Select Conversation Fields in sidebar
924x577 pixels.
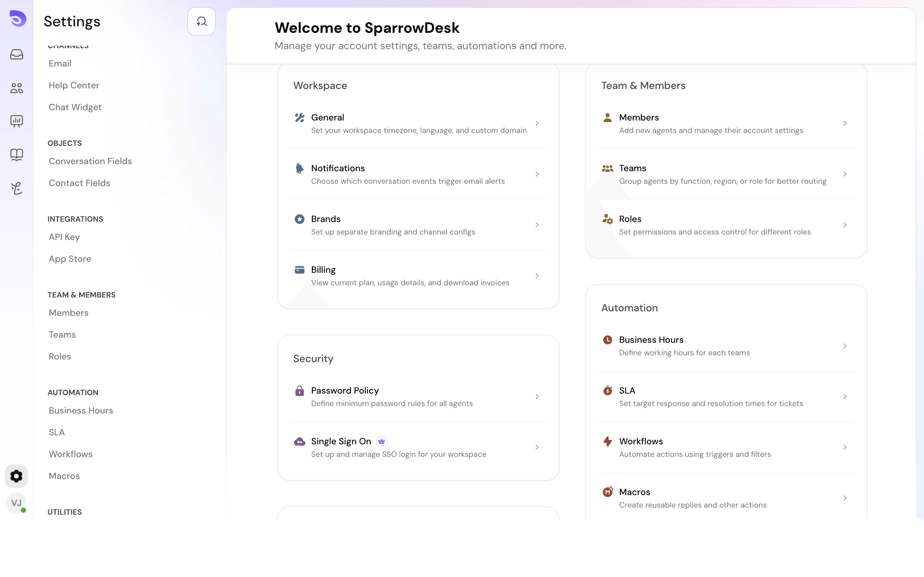click(91, 161)
